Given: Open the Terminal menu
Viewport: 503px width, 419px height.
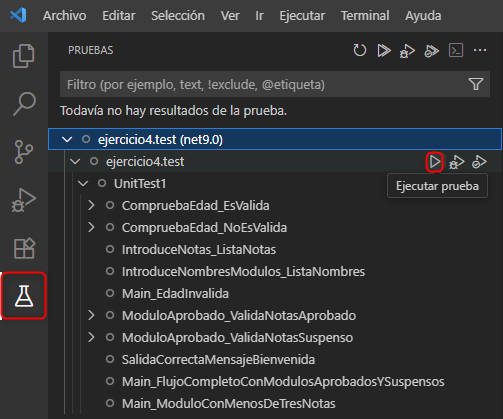Looking at the screenshot, I should coord(365,16).
